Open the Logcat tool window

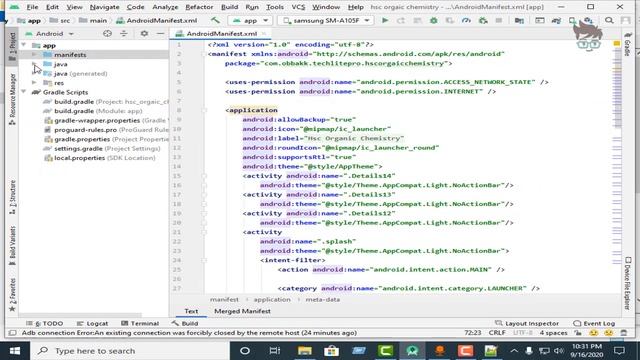click(92, 323)
